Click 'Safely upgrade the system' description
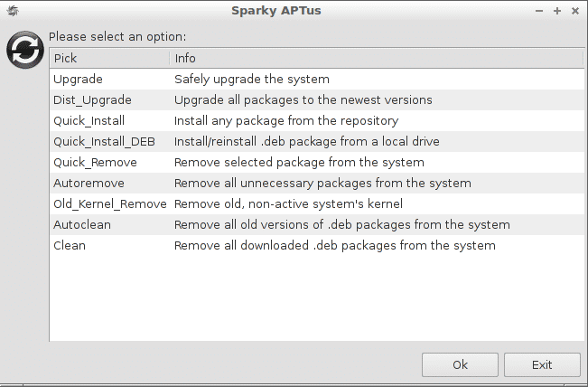The height and width of the screenshot is (387, 588). pyautogui.click(x=252, y=80)
